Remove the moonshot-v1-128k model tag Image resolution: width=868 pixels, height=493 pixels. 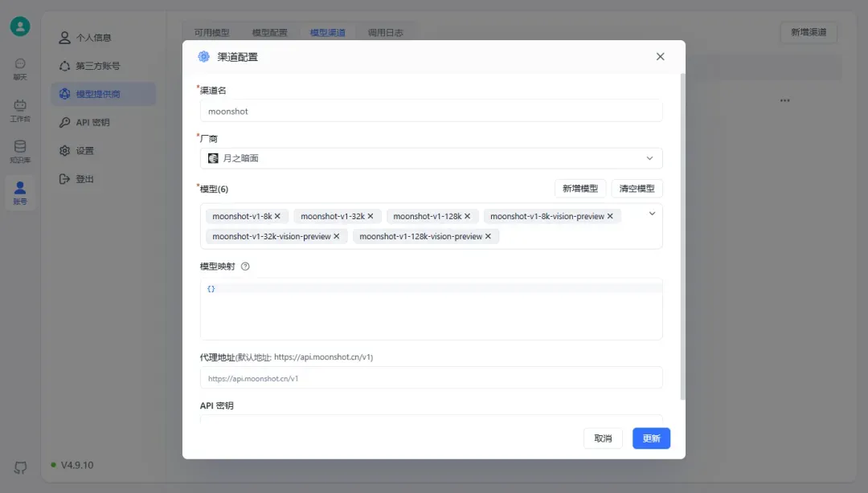tap(467, 216)
